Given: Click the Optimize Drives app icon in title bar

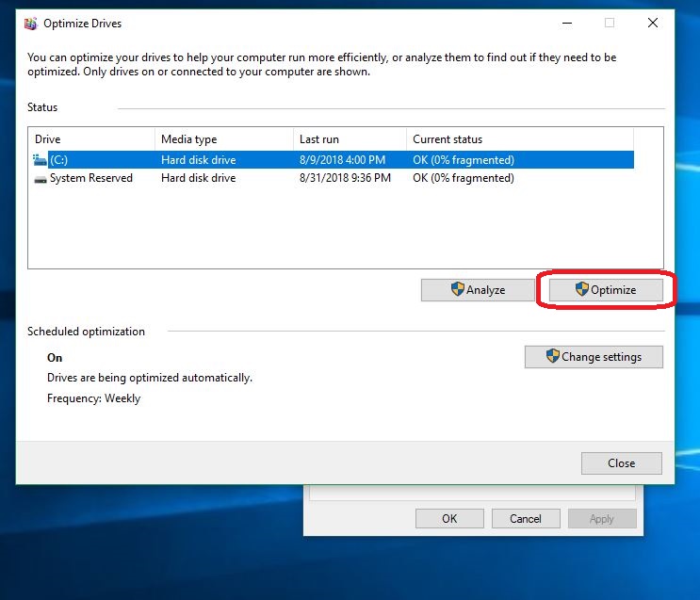Looking at the screenshot, I should (x=30, y=24).
